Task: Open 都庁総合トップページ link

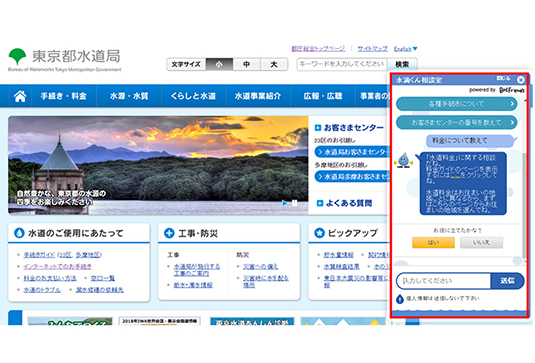Action: click(318, 49)
